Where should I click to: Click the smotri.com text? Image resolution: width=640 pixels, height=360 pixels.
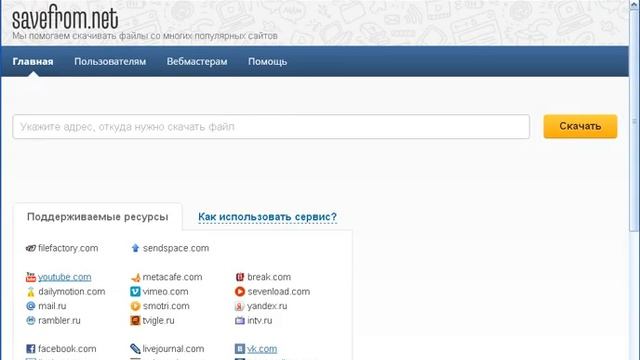pos(166,306)
